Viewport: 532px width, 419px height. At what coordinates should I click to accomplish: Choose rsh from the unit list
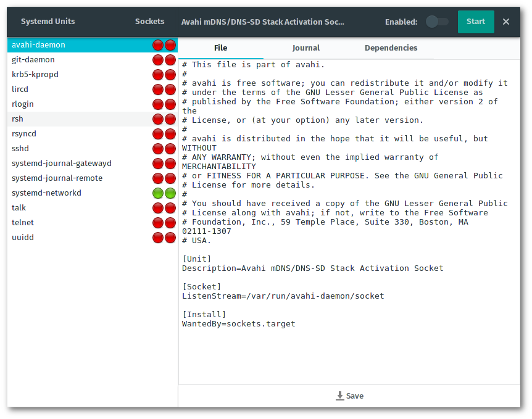[93, 119]
